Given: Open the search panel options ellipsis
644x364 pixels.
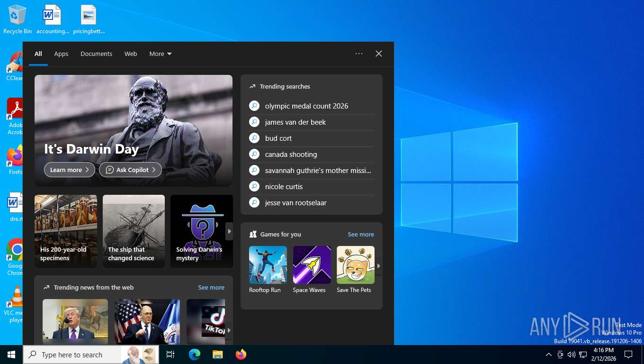Looking at the screenshot, I should tap(359, 54).
